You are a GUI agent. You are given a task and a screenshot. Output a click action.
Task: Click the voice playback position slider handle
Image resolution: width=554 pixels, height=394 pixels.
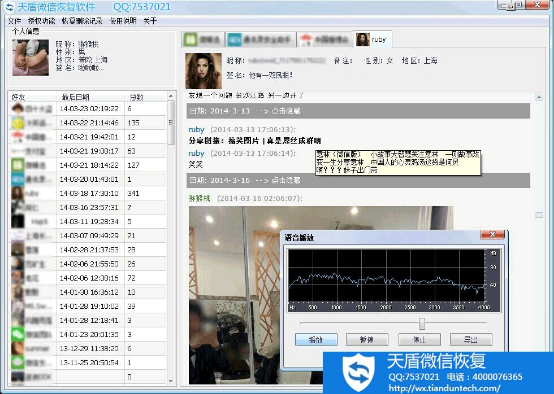422,323
